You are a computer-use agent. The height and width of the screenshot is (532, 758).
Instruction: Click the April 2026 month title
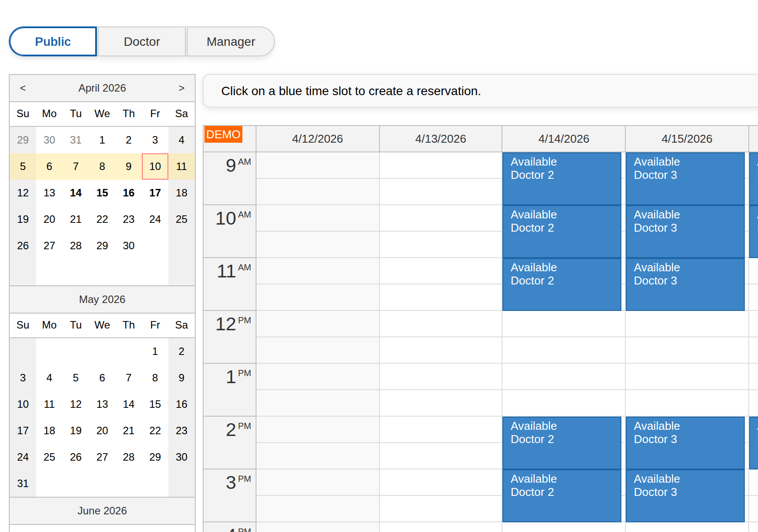(102, 88)
